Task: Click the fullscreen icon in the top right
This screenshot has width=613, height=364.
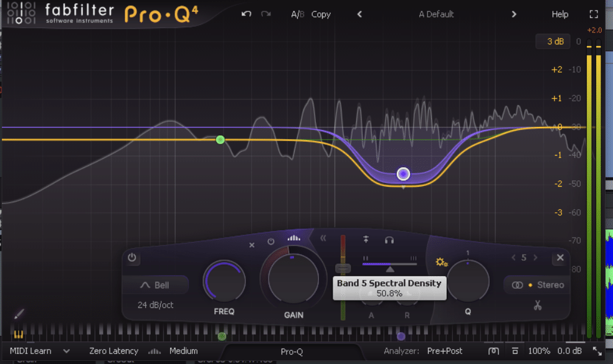Action: pos(594,14)
